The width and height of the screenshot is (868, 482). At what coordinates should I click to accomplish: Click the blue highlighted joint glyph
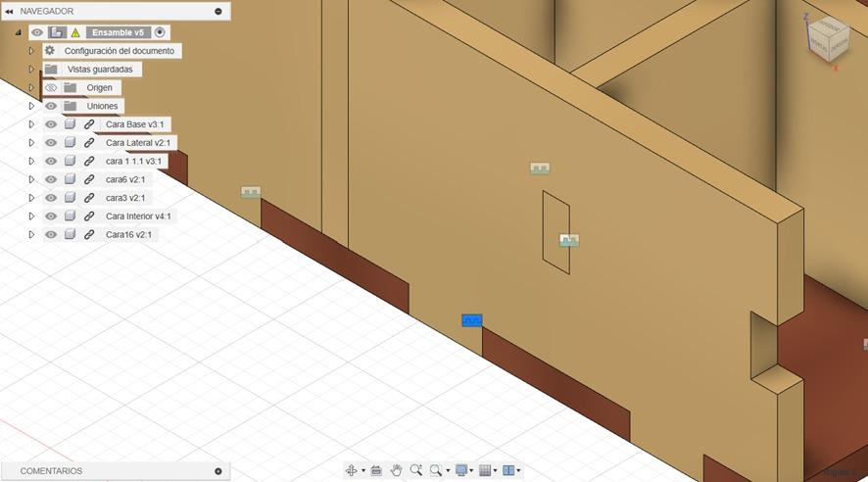coord(472,319)
